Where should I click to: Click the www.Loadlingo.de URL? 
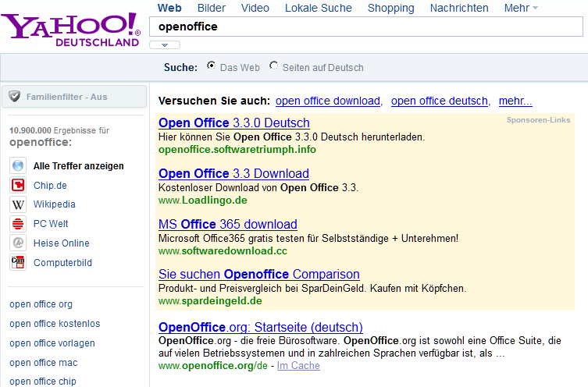(x=203, y=200)
